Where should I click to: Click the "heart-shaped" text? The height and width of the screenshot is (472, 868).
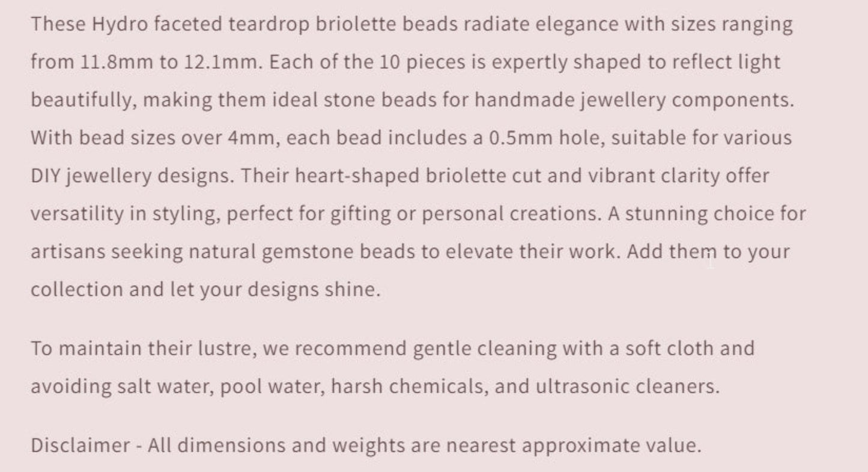point(357,176)
